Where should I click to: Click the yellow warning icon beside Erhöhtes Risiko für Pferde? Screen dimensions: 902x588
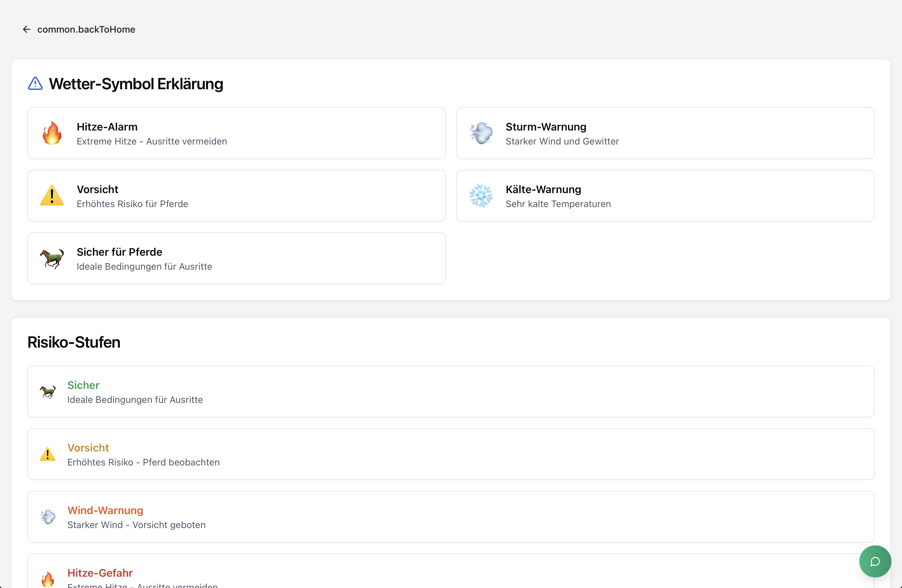click(x=52, y=196)
